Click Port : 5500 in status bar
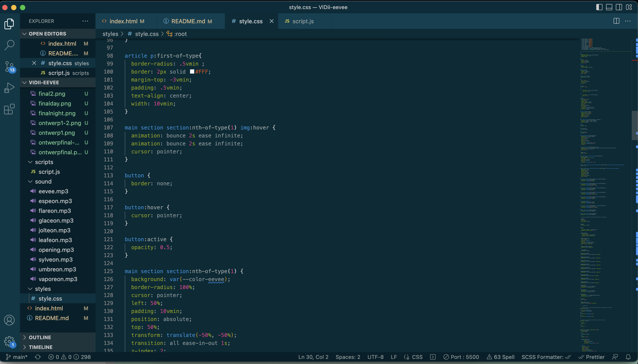 pyautogui.click(x=461, y=357)
